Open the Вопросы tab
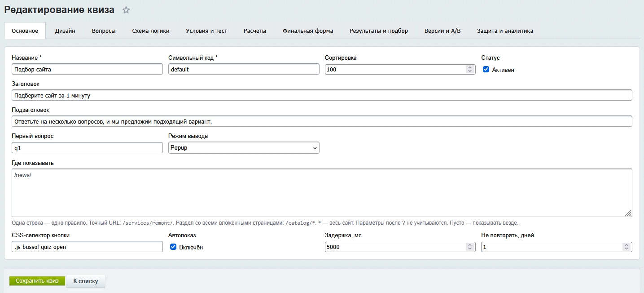The height and width of the screenshot is (293, 644). (x=104, y=31)
